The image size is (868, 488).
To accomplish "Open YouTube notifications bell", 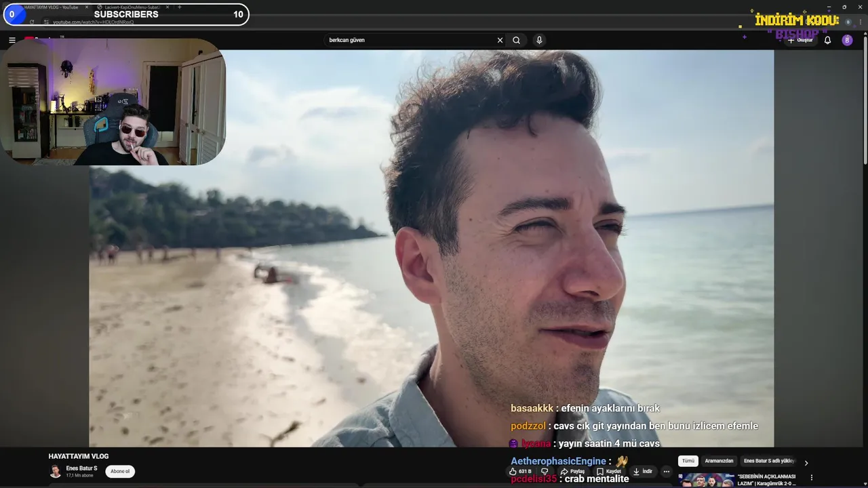I will (x=827, y=40).
